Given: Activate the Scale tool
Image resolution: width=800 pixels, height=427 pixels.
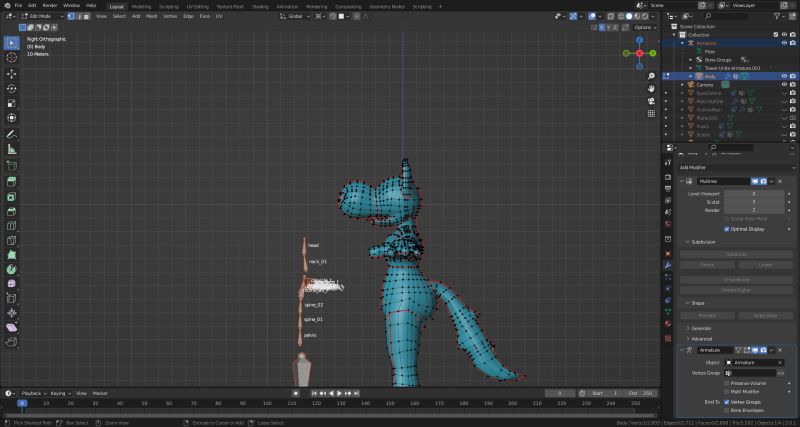Looking at the screenshot, I should pos(11,103).
